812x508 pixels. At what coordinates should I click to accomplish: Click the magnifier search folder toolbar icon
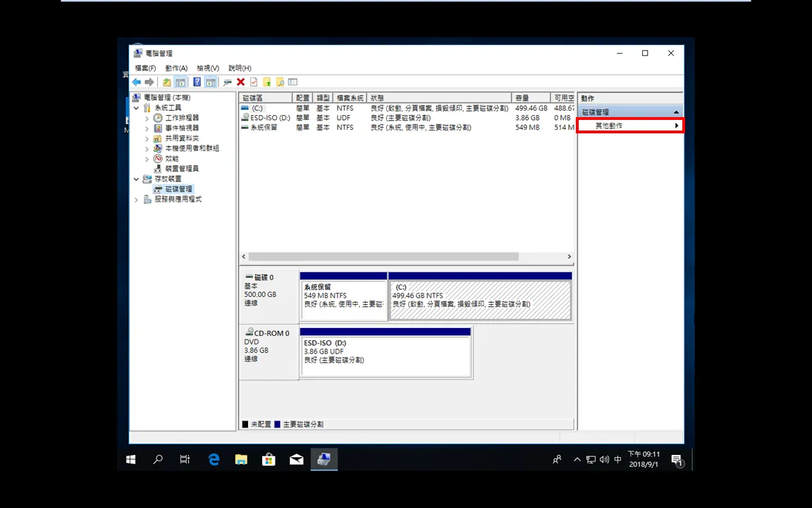pos(280,82)
